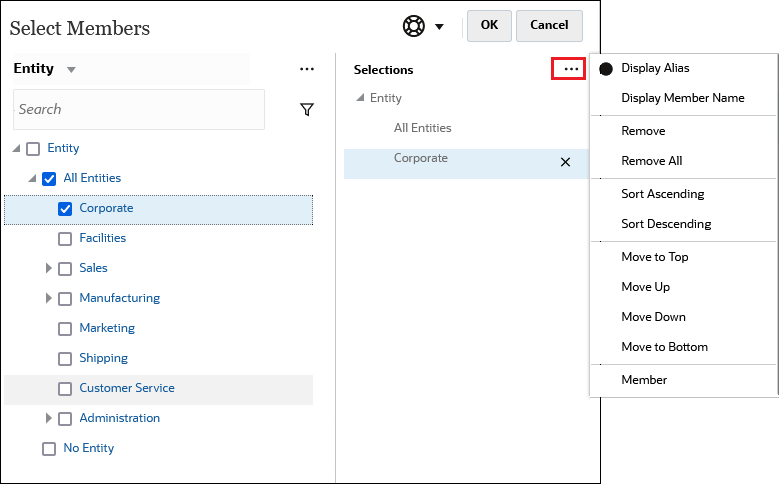Open the filter funnel icon
Image resolution: width=779 pixels, height=484 pixels.
[307, 110]
